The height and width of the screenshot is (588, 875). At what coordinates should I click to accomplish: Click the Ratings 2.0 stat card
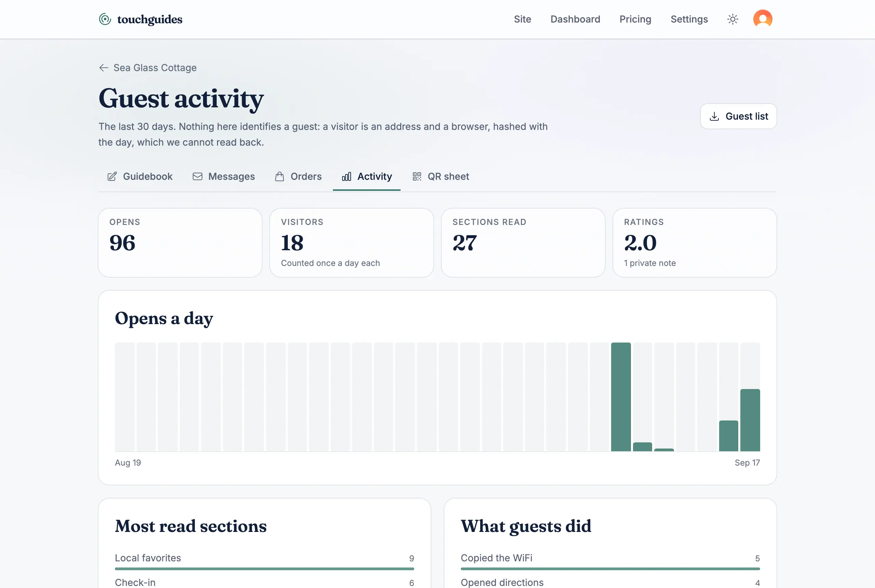(x=694, y=243)
